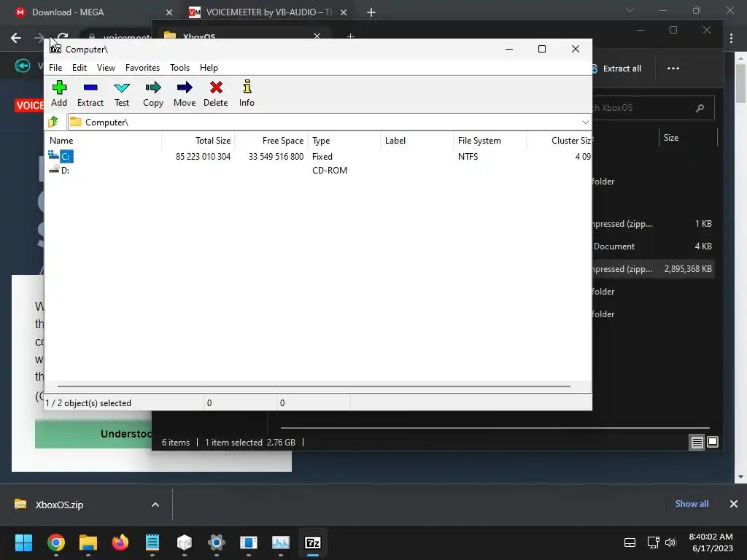Open the Chrome three-dot menu
The image size is (747, 560).
(x=731, y=38)
